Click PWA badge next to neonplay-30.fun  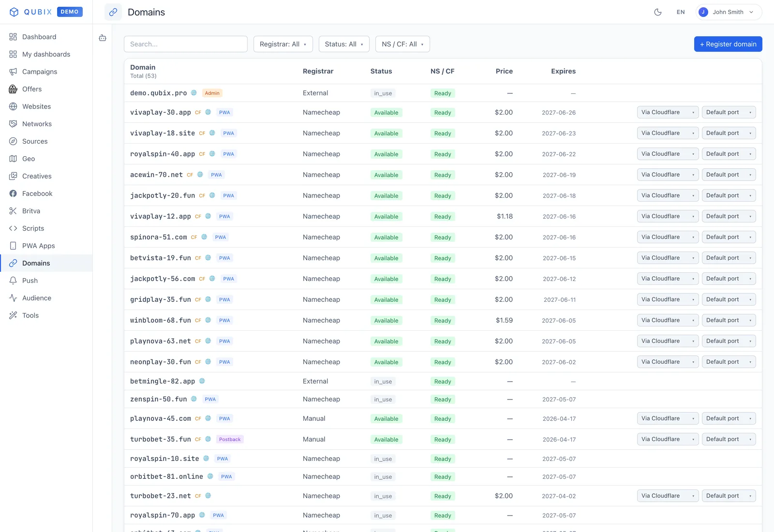point(224,362)
